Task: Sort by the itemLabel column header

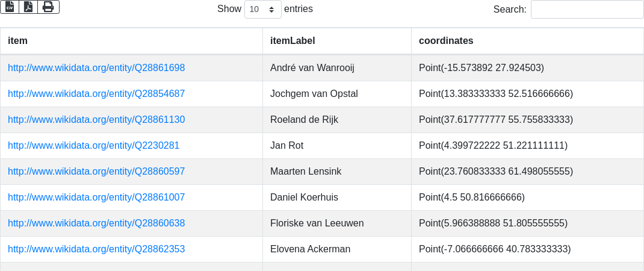Action: (x=293, y=41)
